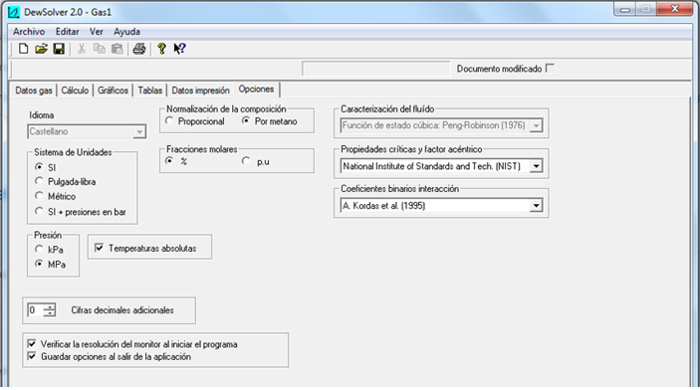Select Métrico unit system

coord(39,196)
